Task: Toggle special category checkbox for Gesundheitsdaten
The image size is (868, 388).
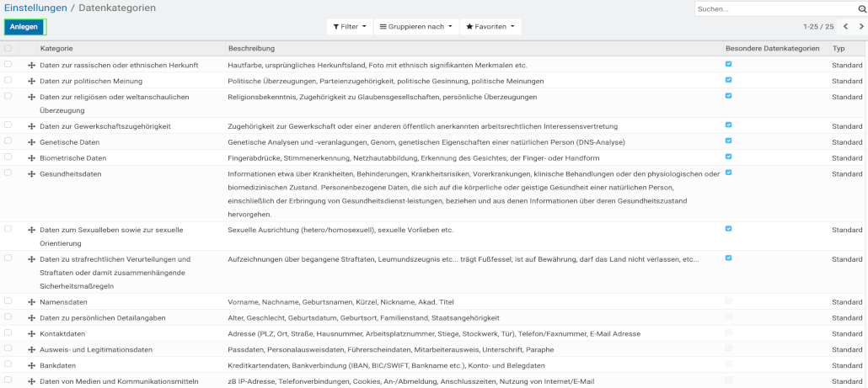Action: point(728,173)
